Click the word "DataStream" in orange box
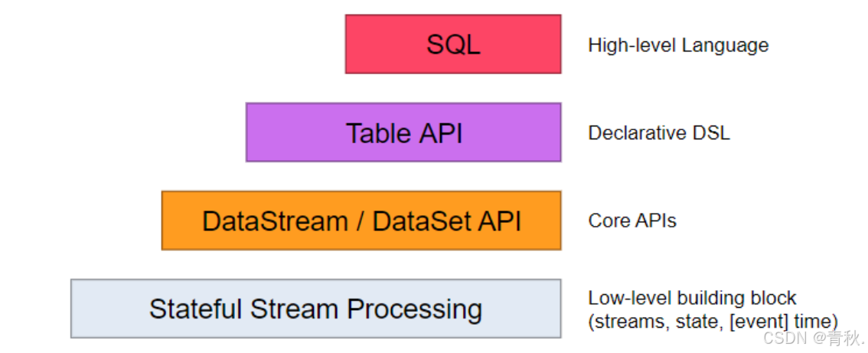This screenshot has width=868, height=353. [x=274, y=221]
